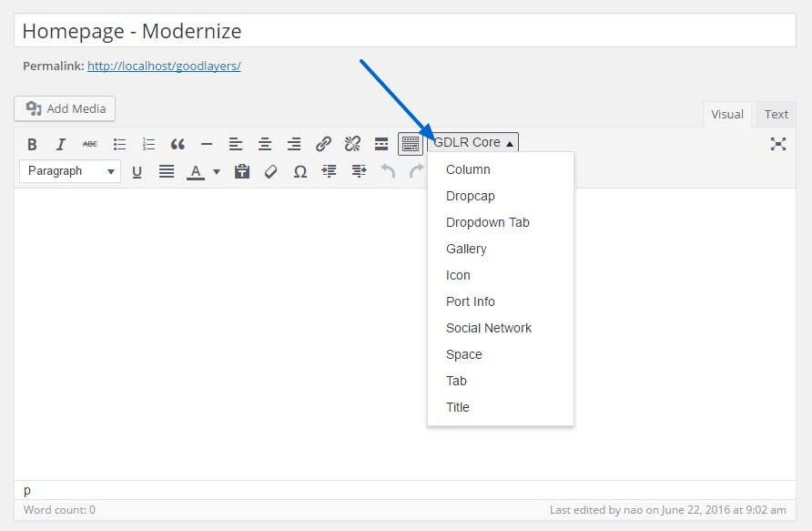
Task: Enable distraction-free writing mode
Action: (777, 144)
